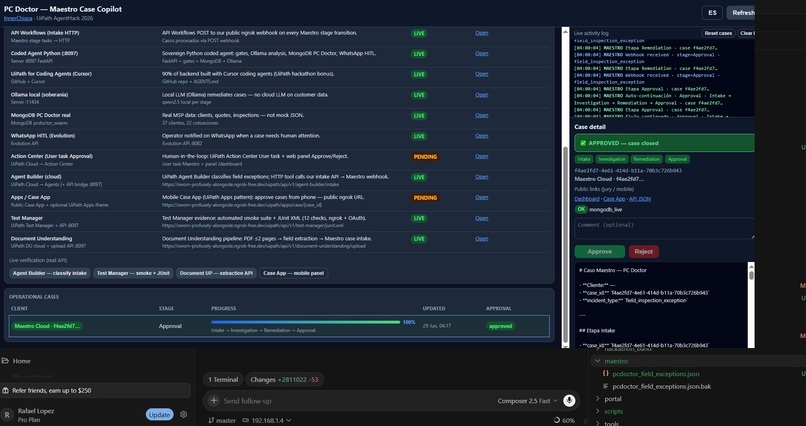Viewport: 806px width, 426px height.
Task: Click the red Reject button
Action: pos(644,251)
